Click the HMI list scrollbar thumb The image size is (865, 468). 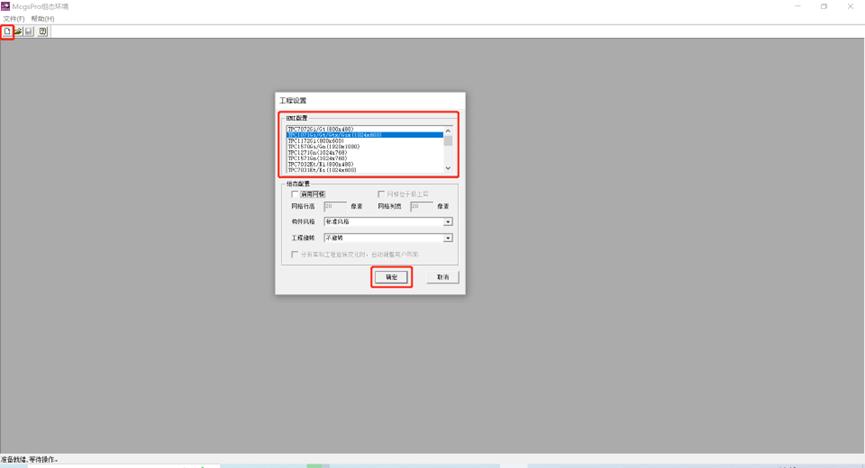[448, 140]
